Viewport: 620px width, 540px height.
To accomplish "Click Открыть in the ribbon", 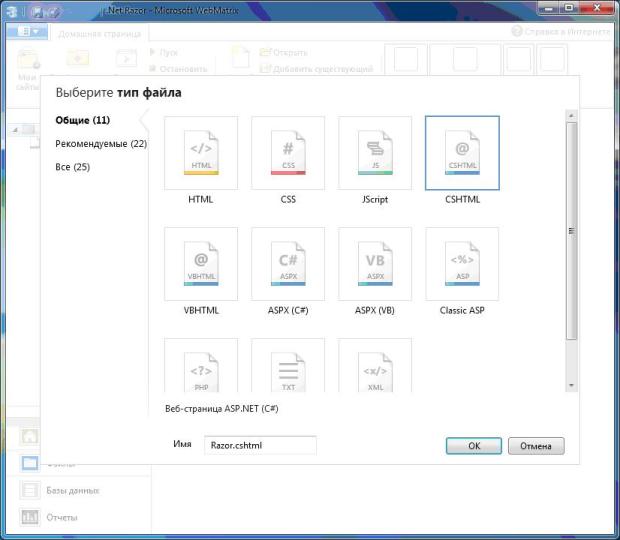I will pyautogui.click(x=283, y=53).
